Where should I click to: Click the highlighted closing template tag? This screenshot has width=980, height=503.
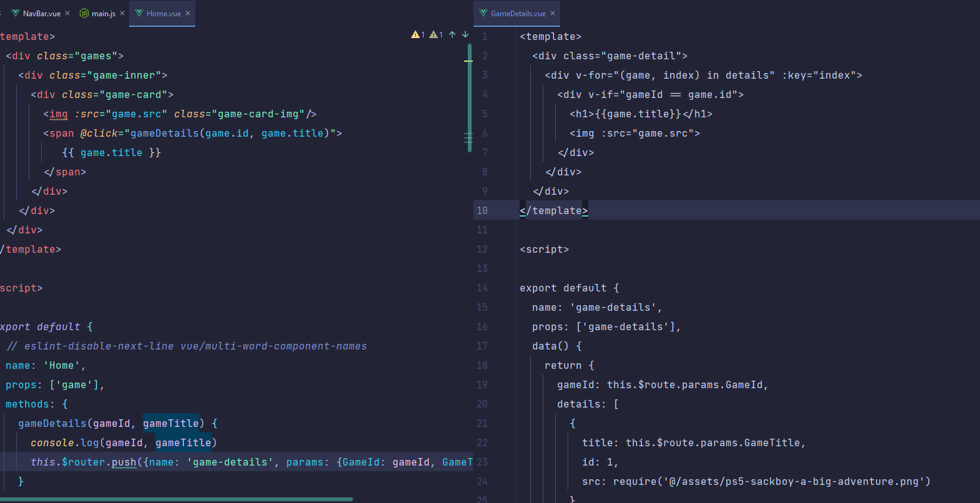click(554, 211)
